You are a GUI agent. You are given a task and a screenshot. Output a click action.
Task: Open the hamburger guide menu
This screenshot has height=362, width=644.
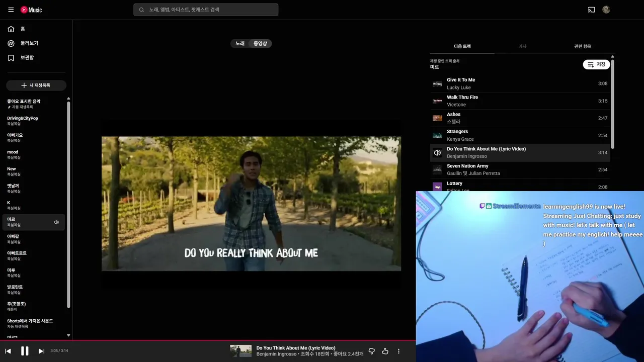[x=11, y=10]
